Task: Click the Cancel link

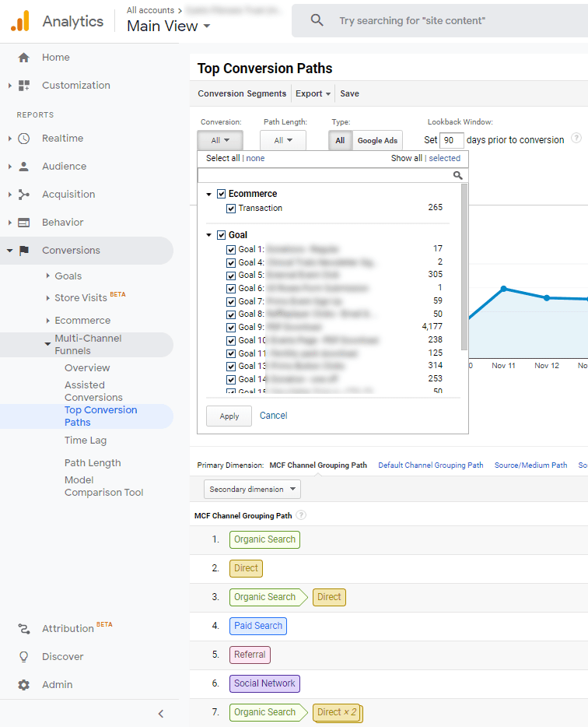Action: point(273,416)
